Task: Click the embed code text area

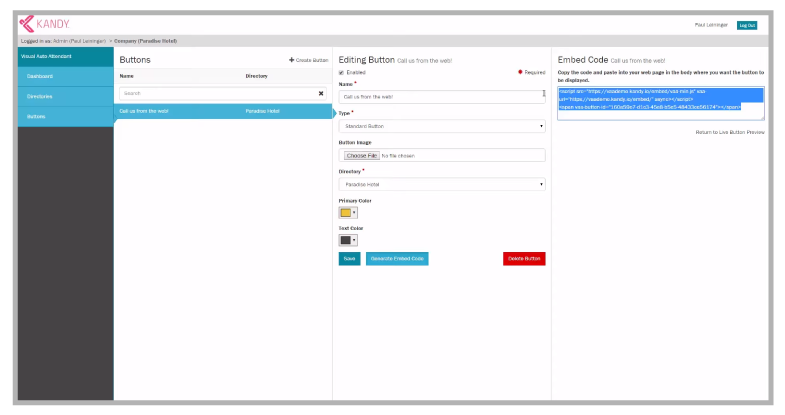Action: pos(661,103)
